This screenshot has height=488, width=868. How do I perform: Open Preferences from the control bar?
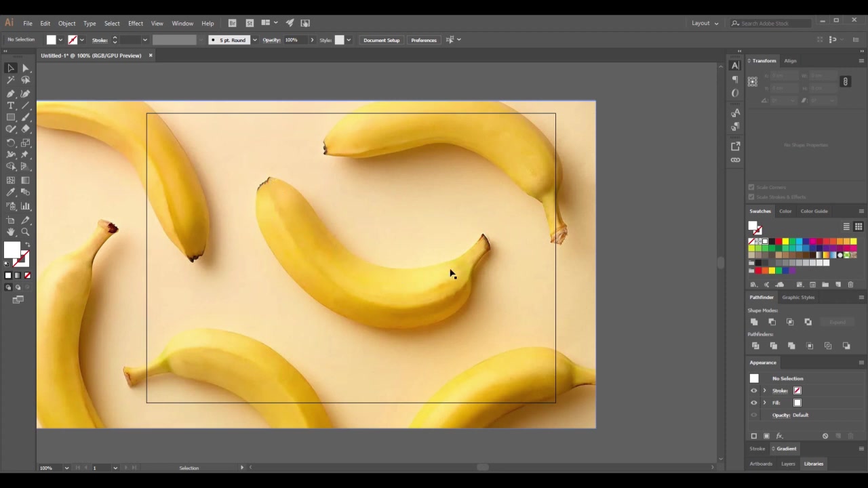click(423, 40)
